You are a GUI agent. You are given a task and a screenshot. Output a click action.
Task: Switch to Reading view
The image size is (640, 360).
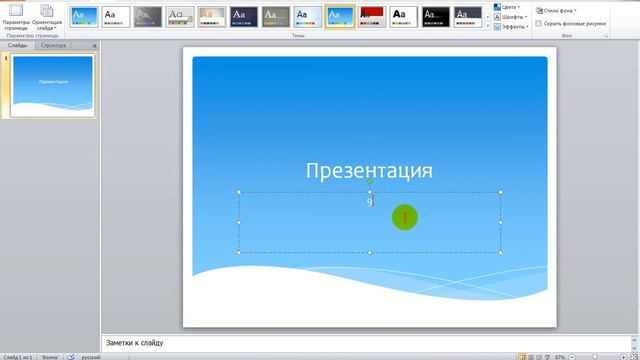tap(539, 357)
